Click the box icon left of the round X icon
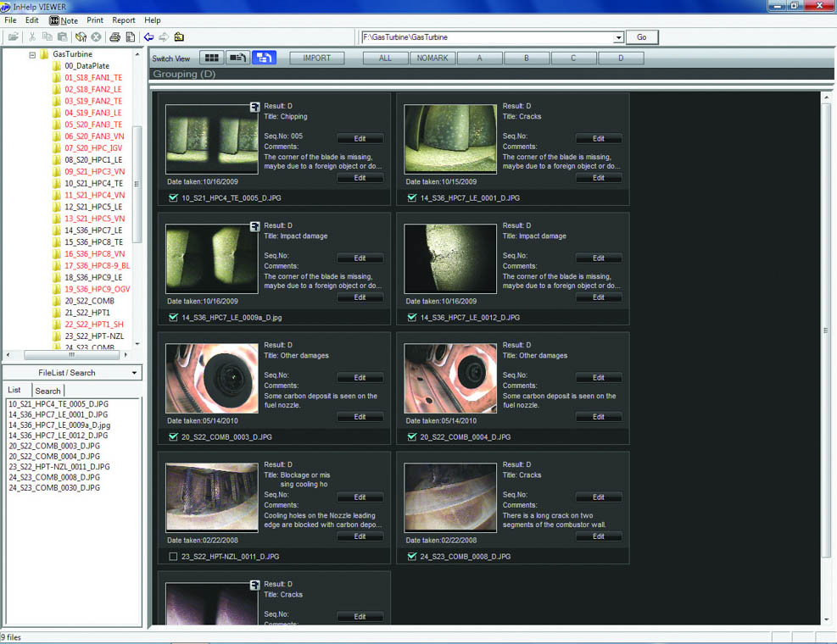837x644 pixels. click(81, 36)
